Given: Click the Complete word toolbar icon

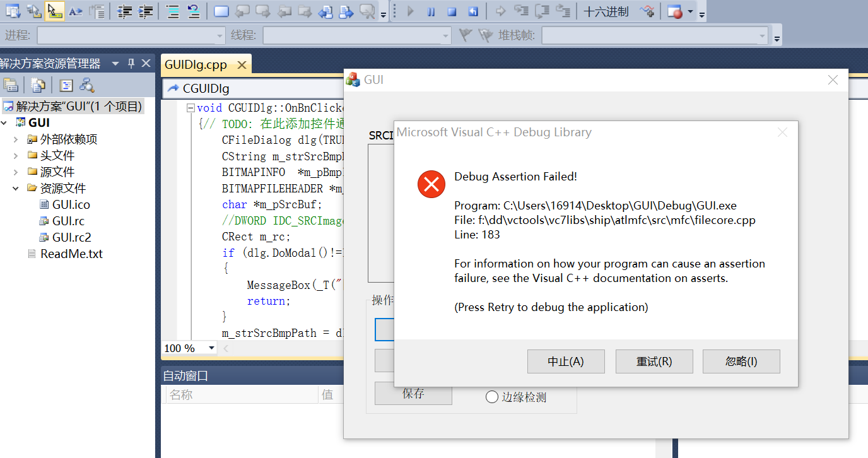Looking at the screenshot, I should [76, 11].
